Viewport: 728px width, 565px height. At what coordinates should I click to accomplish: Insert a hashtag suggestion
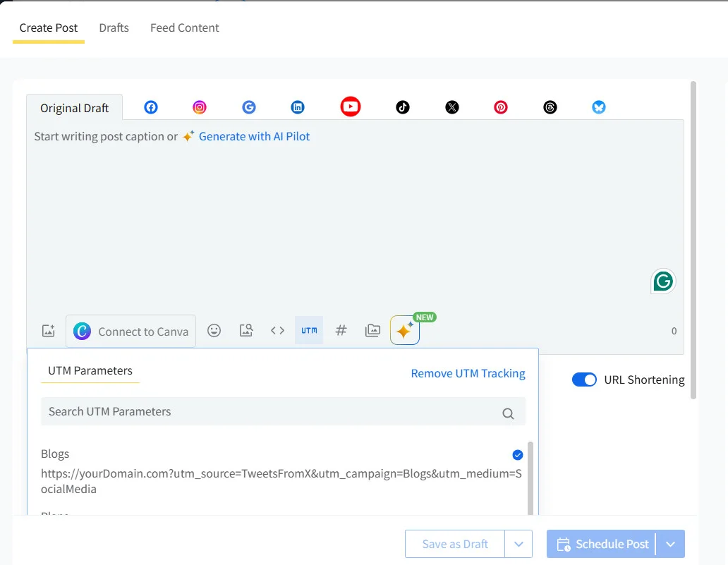341,330
